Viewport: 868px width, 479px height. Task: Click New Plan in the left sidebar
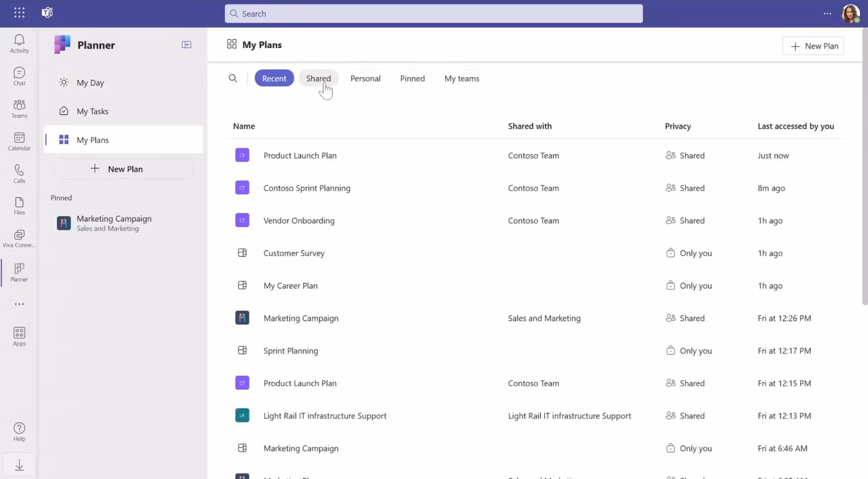tap(123, 169)
